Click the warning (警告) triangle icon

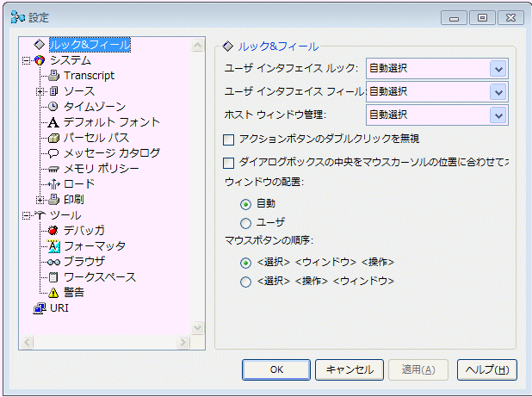pos(53,293)
